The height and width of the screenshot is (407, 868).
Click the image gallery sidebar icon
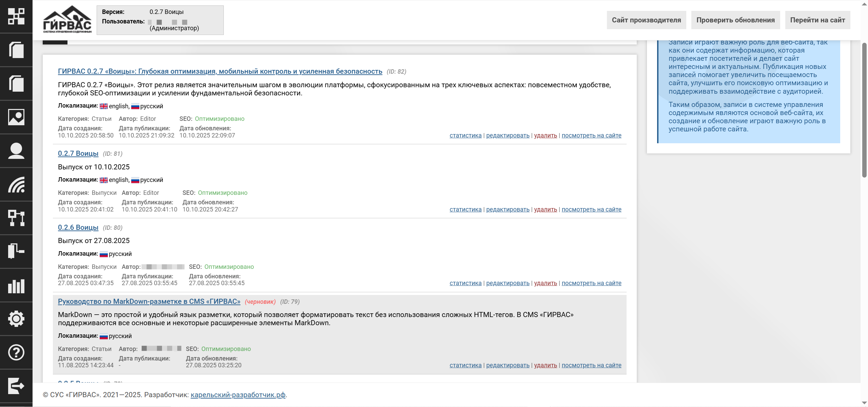[x=16, y=117]
